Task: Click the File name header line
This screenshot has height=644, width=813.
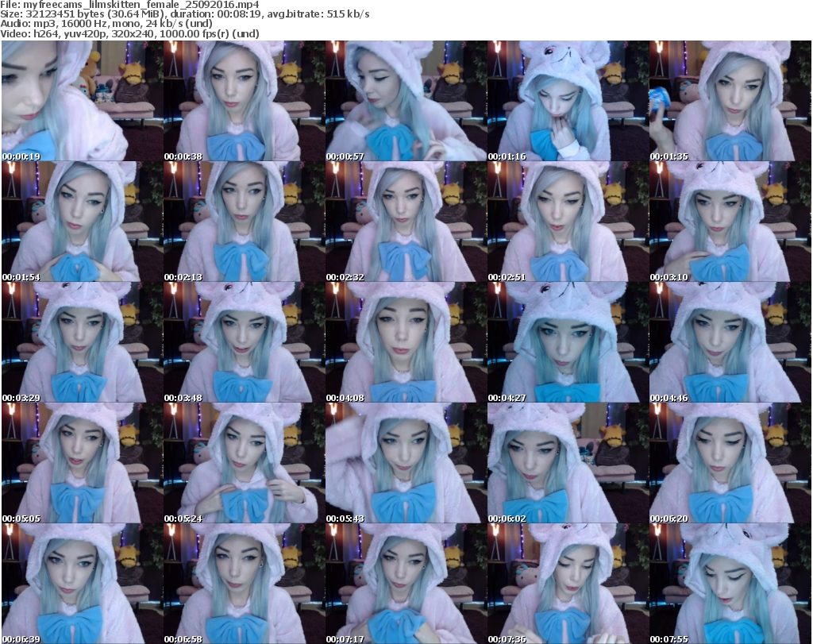Action: click(x=129, y=5)
